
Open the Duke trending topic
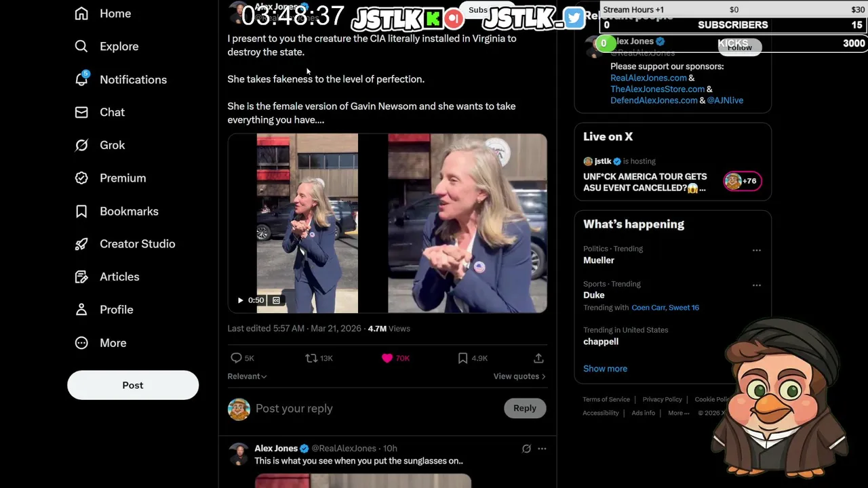tap(593, 295)
